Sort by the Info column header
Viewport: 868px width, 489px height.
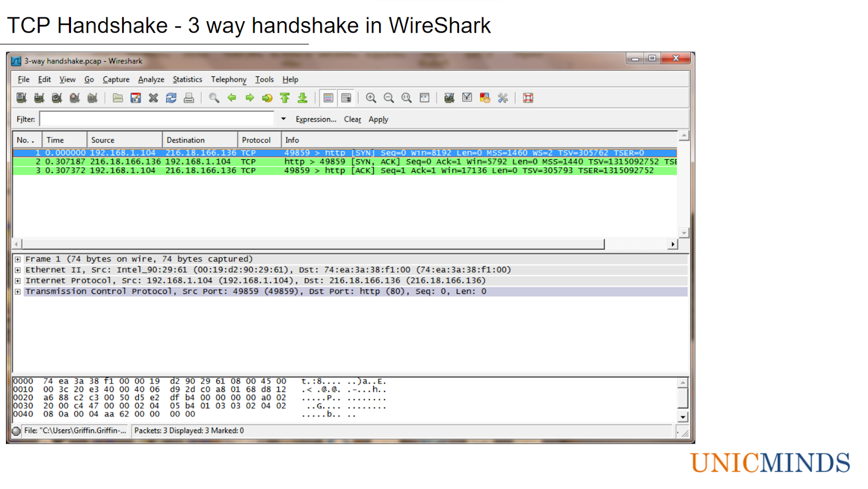tap(479, 140)
